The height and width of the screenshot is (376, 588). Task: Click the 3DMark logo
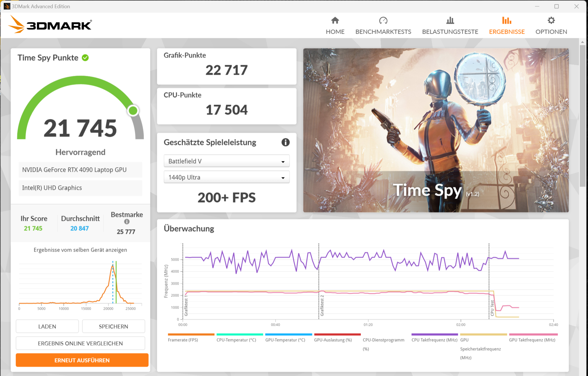pyautogui.click(x=50, y=24)
